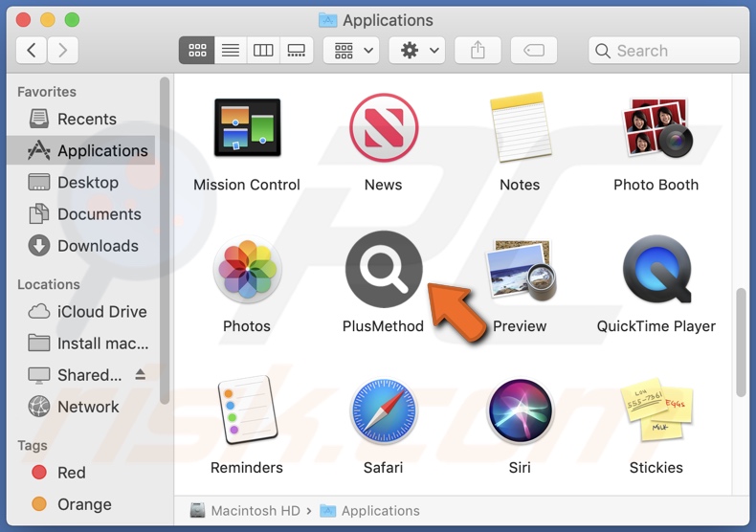Minimize the Finder window with yellow button

[x=48, y=20]
